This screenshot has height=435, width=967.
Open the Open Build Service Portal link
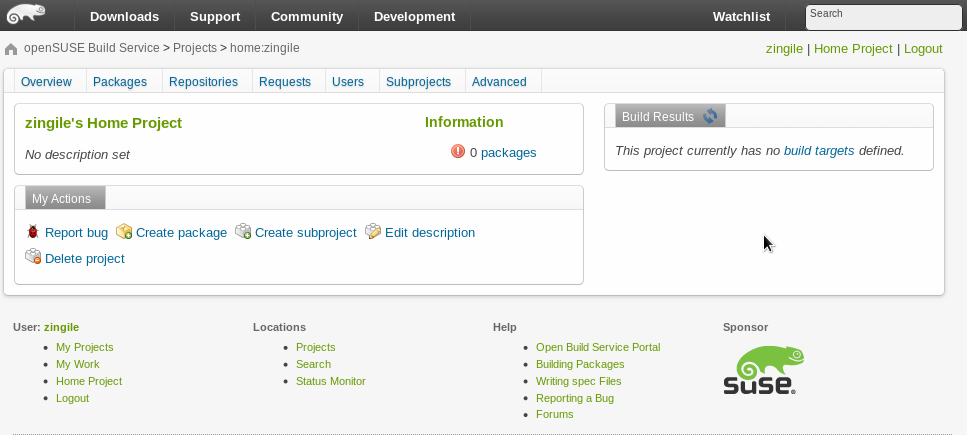click(598, 347)
